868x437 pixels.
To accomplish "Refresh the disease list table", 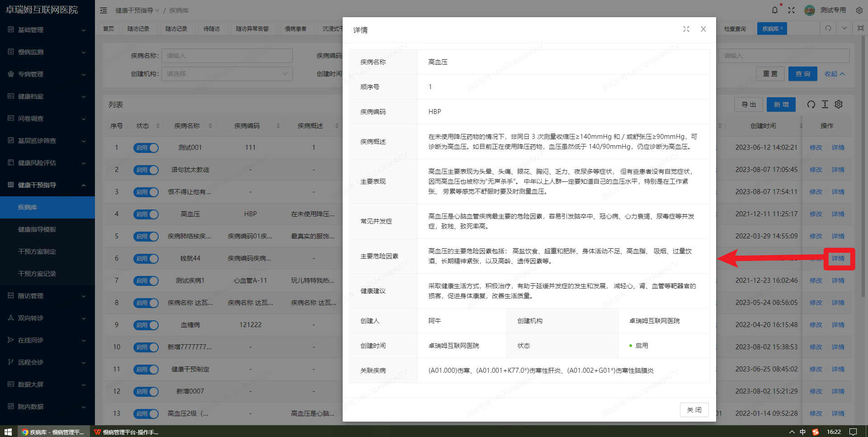I will click(811, 104).
